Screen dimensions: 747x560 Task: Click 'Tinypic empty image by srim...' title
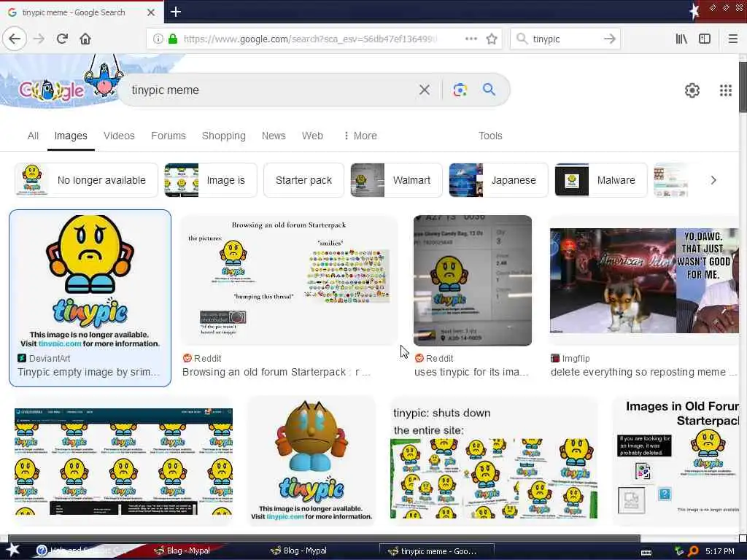[88, 372]
